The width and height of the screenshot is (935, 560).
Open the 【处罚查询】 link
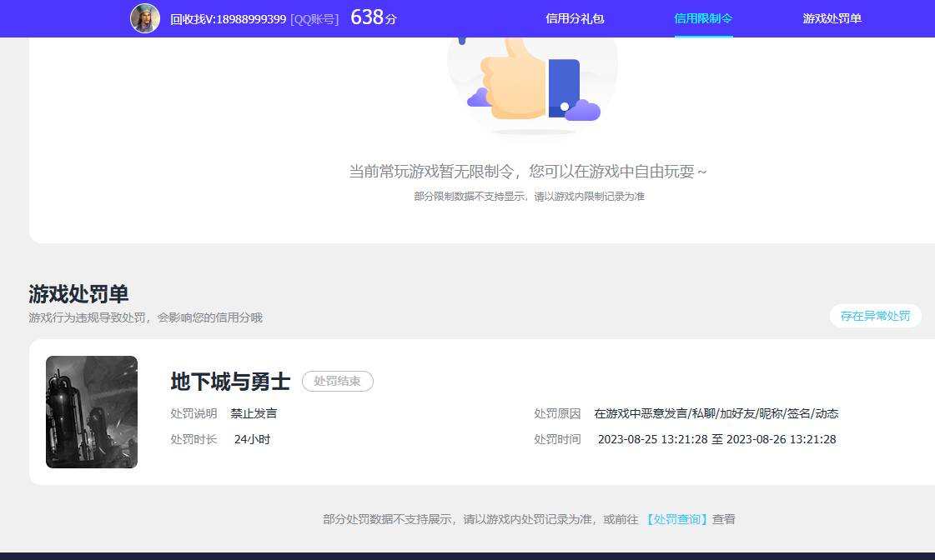tap(677, 519)
